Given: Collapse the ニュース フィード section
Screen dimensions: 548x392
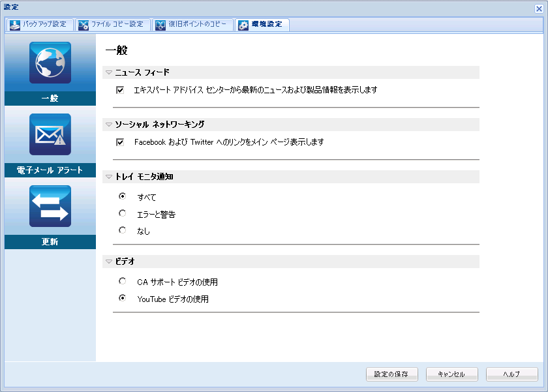Looking at the screenshot, I should click(108, 72).
